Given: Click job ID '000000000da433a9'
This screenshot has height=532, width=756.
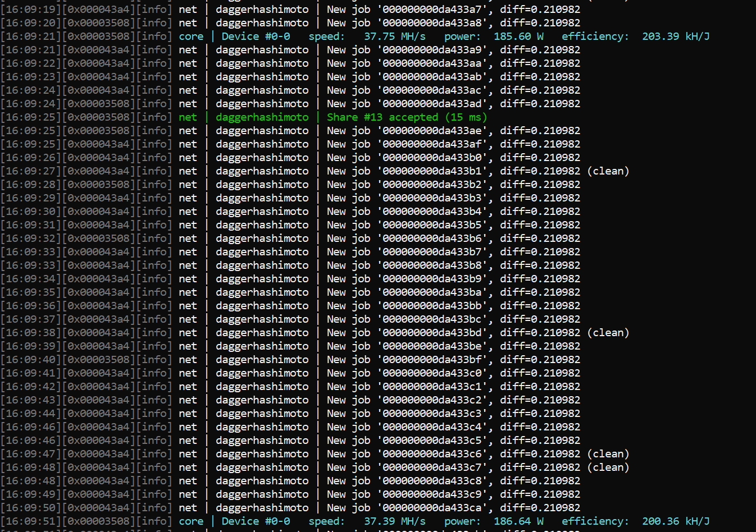Looking at the screenshot, I should click(x=432, y=50).
